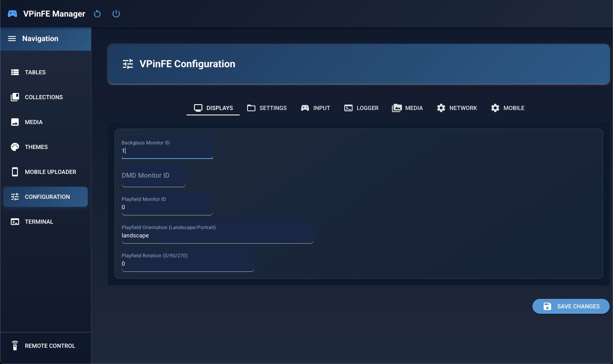
Task: Click the refresh icon in the top bar
Action: pos(97,13)
